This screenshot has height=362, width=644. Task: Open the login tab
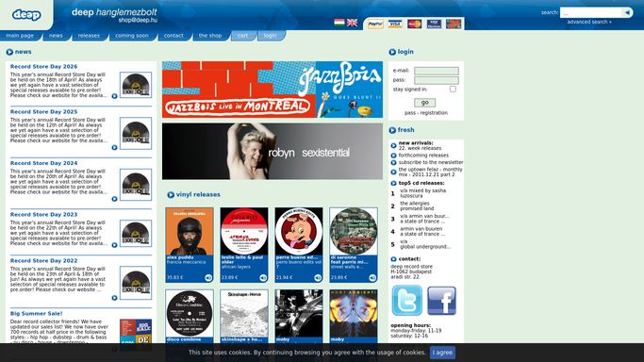(271, 36)
